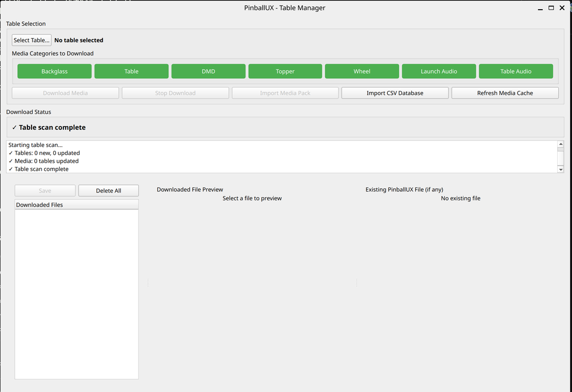
Task: Toggle the Launch Audio category
Action: pos(439,71)
